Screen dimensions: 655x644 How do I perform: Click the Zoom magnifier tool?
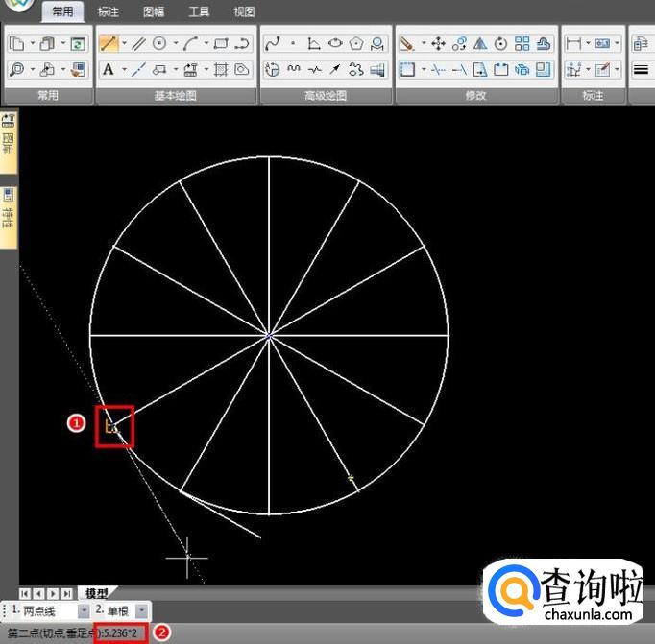point(17,69)
